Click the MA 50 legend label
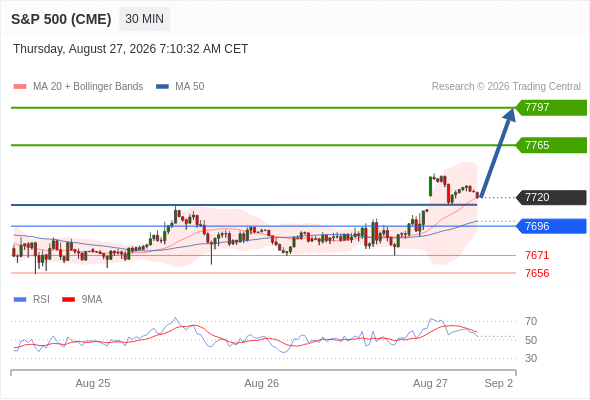The width and height of the screenshot is (590, 400). tap(190, 87)
